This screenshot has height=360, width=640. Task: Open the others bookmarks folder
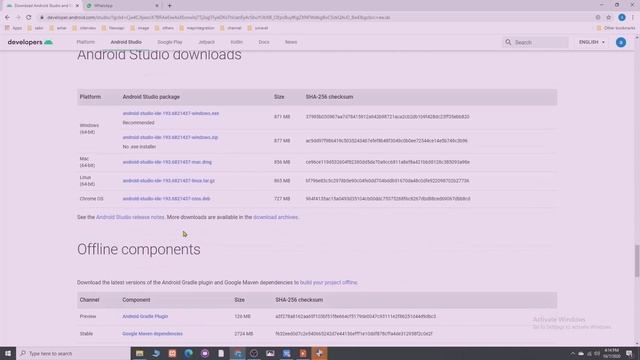pos(164,28)
